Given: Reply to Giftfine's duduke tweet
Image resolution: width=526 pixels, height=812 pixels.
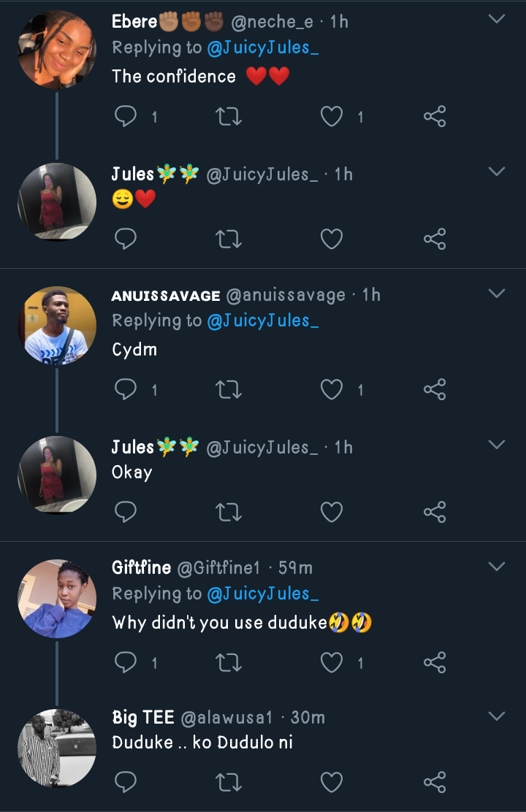Looking at the screenshot, I should point(126,663).
